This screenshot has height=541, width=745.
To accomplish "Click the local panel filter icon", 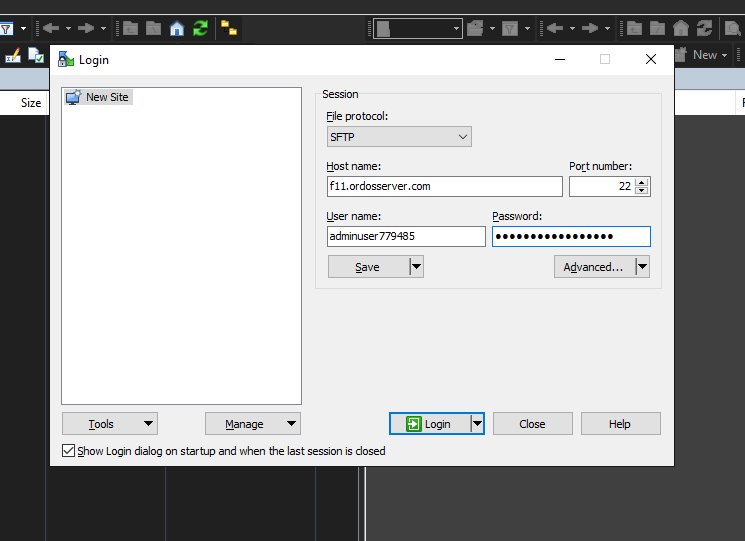I will click(x=6, y=29).
